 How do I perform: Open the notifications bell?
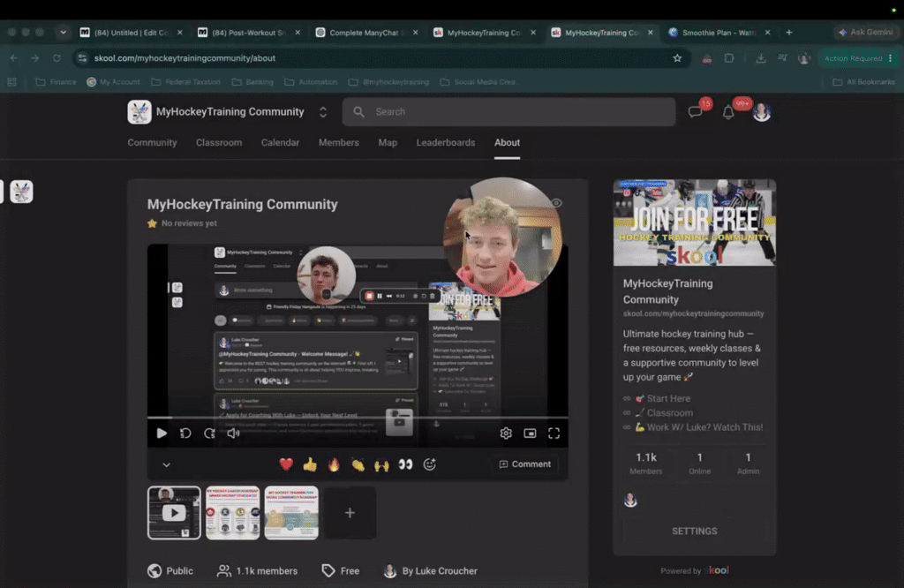[x=728, y=112]
